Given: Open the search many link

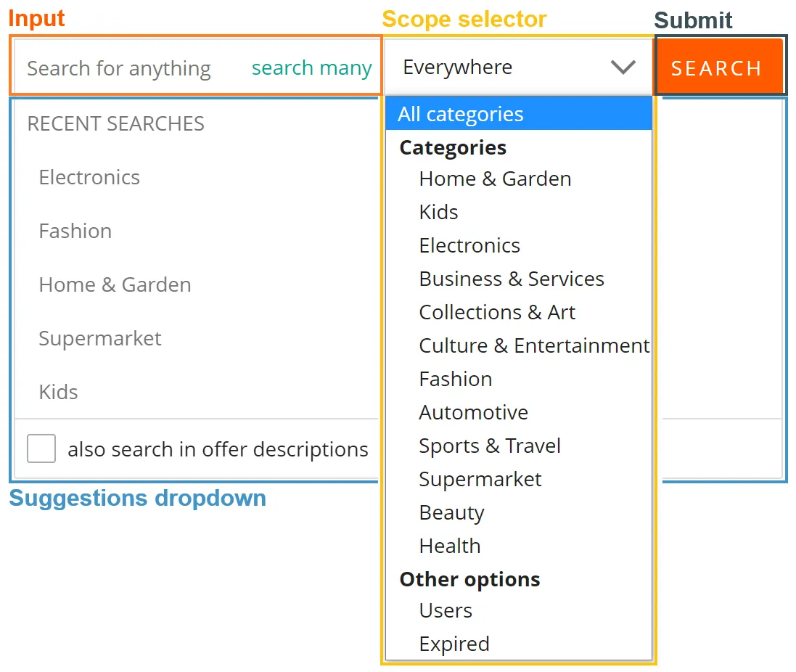Looking at the screenshot, I should coord(312,67).
